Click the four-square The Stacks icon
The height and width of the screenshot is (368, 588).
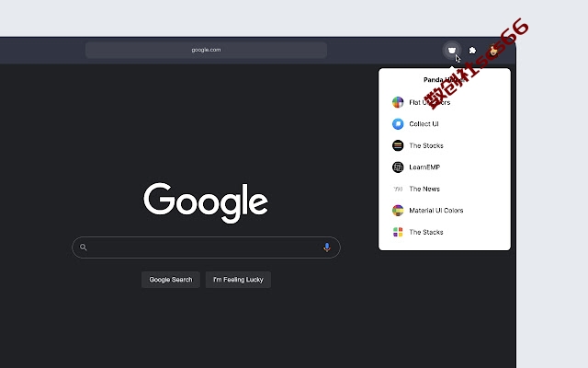click(x=398, y=232)
